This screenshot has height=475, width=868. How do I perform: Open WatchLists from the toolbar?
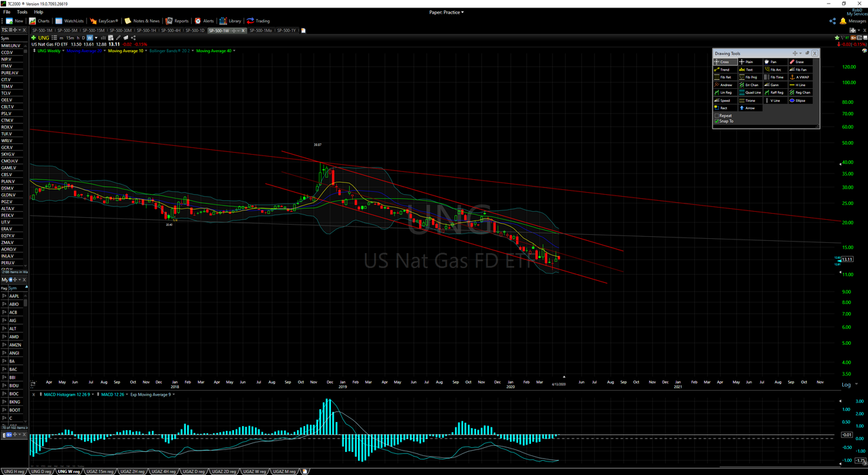tap(69, 21)
